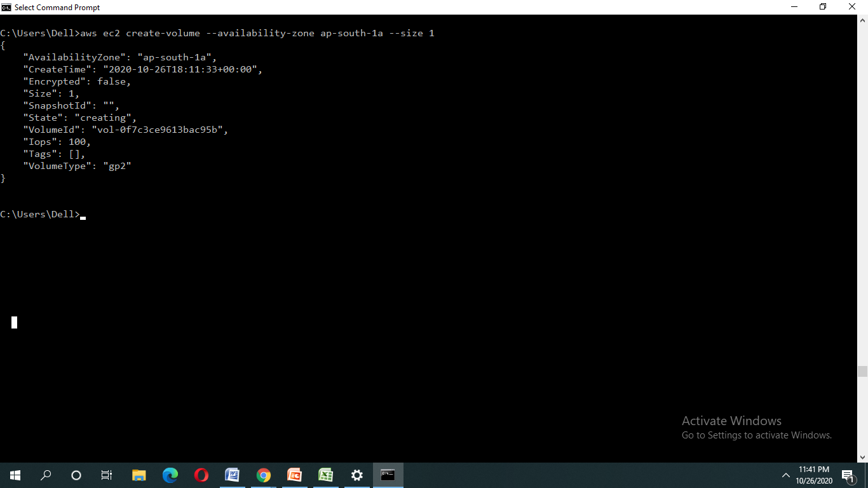Open the orange recorder app in taskbar
Viewport: 868px width, 488px height.
click(294, 475)
